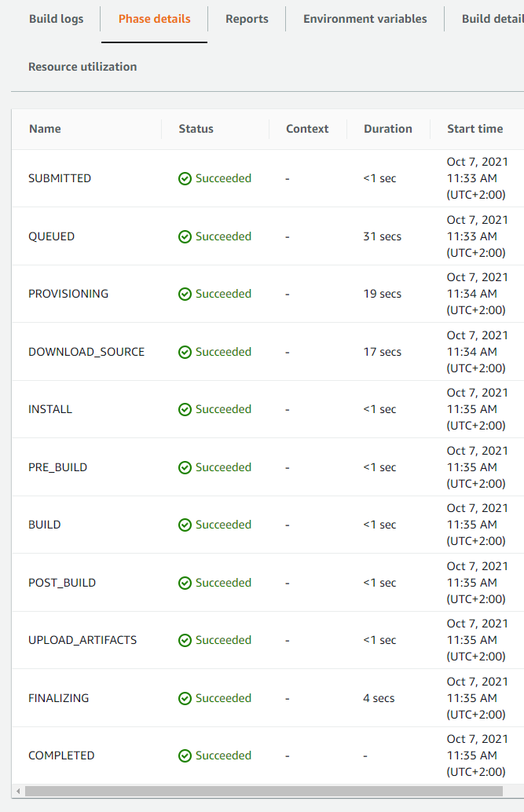Screen dimensions: 524x812
Task: Switch to the Build details tab
Action: pyautogui.click(x=493, y=19)
